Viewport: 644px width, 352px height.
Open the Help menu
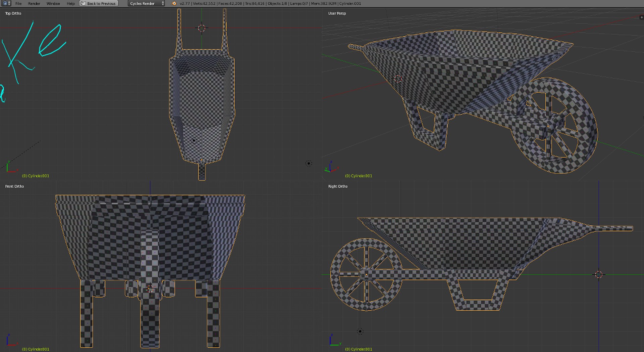(71, 3)
